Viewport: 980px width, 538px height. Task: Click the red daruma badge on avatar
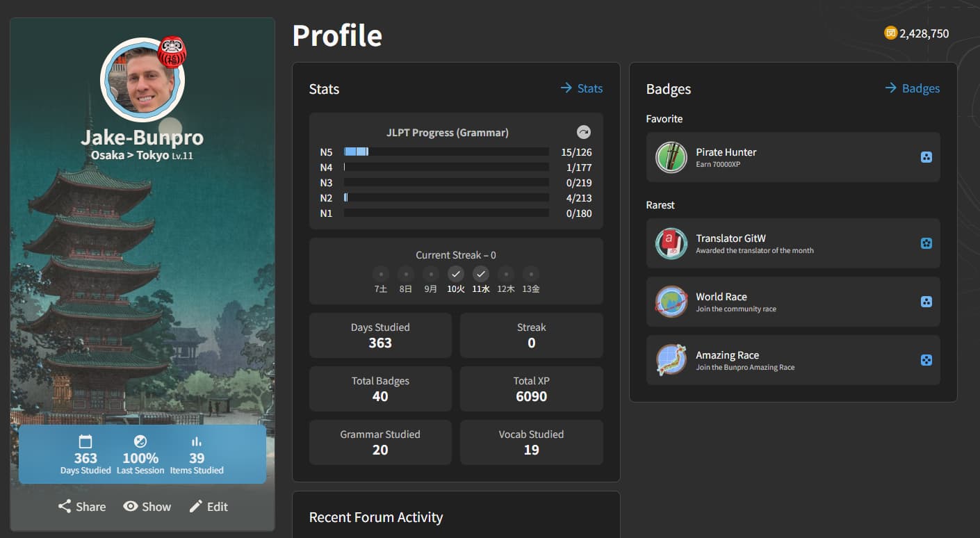tap(172, 53)
